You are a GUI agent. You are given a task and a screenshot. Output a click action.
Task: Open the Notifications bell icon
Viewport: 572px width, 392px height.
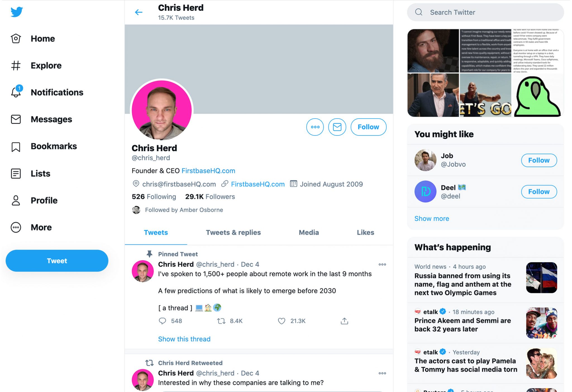[16, 92]
